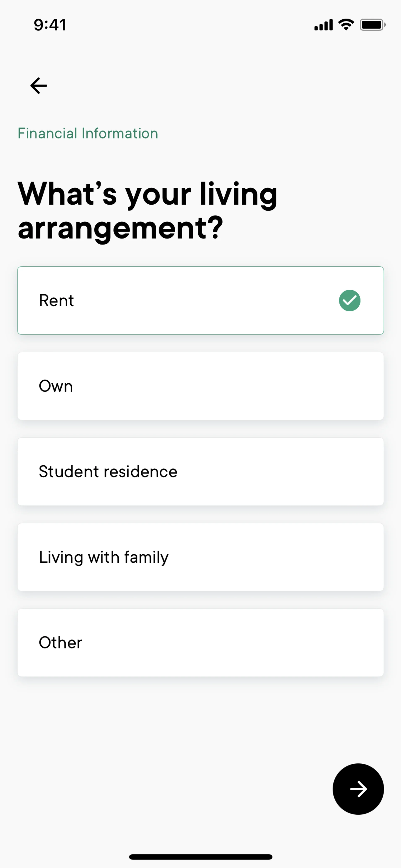The height and width of the screenshot is (868, 401).
Task: Tap the back arrow icon
Action: pos(39,86)
